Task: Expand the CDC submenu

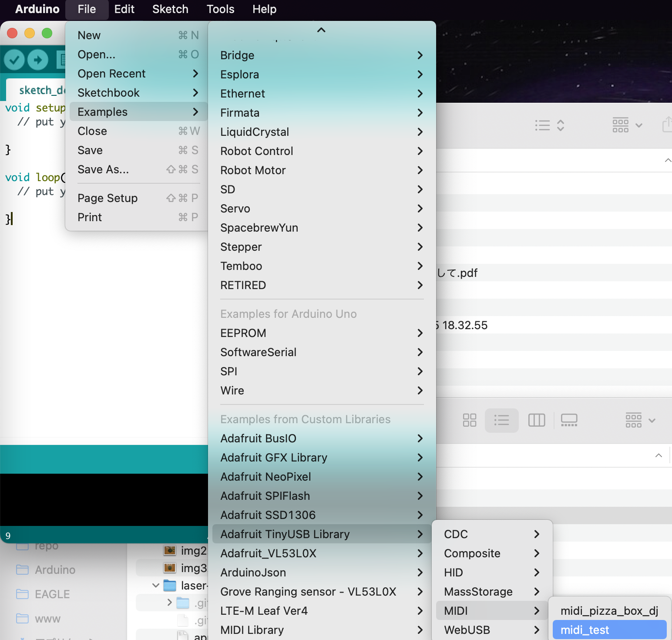Action: [x=492, y=534]
